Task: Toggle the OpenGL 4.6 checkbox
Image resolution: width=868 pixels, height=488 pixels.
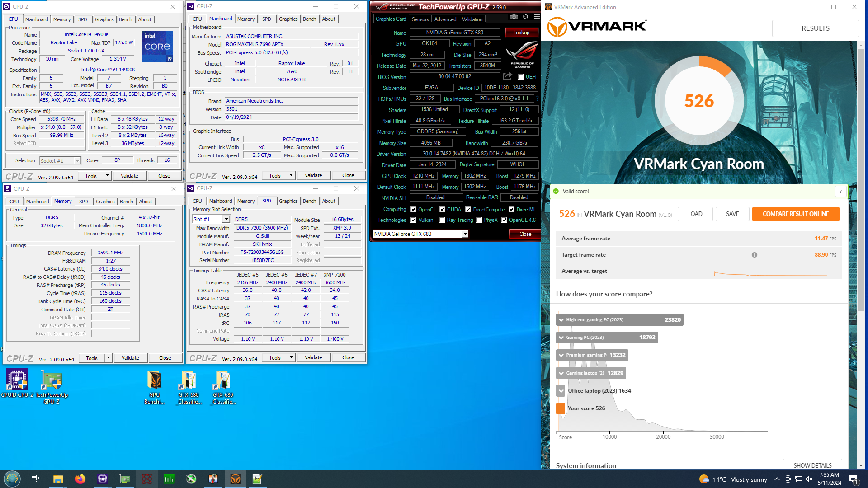Action: pyautogui.click(x=504, y=220)
